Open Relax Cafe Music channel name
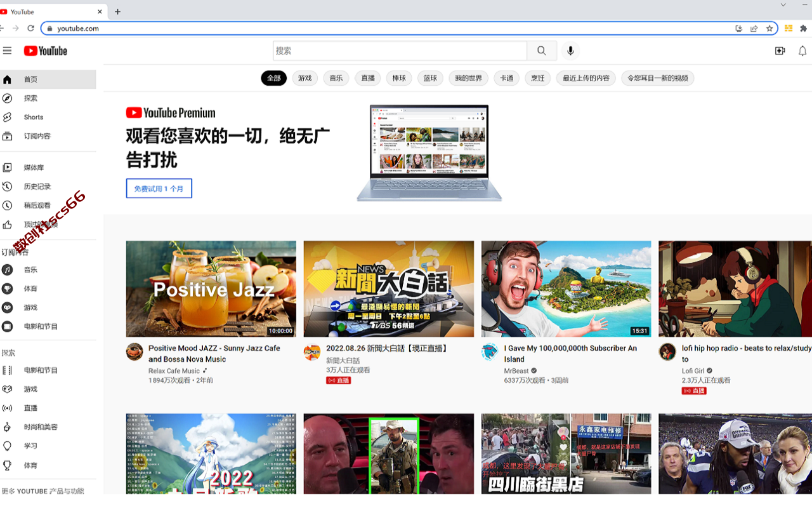812x508 pixels. click(x=174, y=371)
